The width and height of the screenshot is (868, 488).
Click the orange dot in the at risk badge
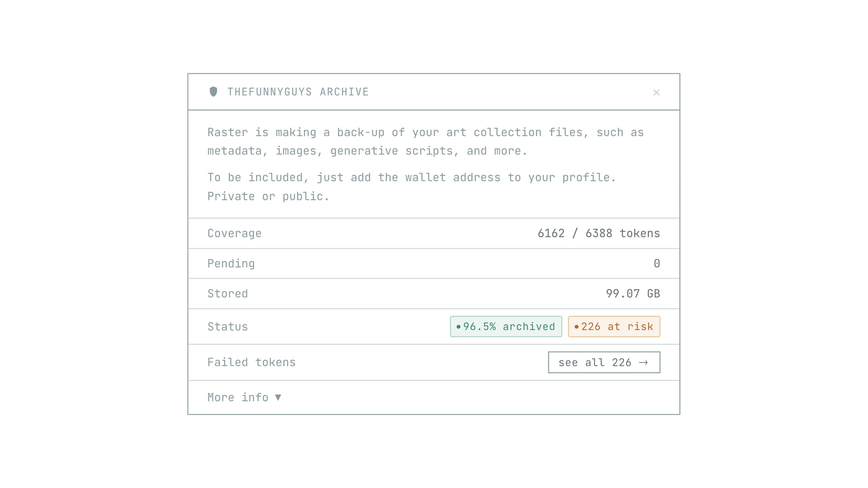pyautogui.click(x=576, y=327)
